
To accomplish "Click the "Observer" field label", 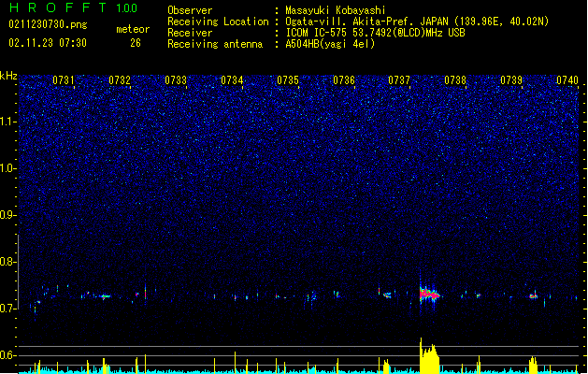I will point(190,10).
